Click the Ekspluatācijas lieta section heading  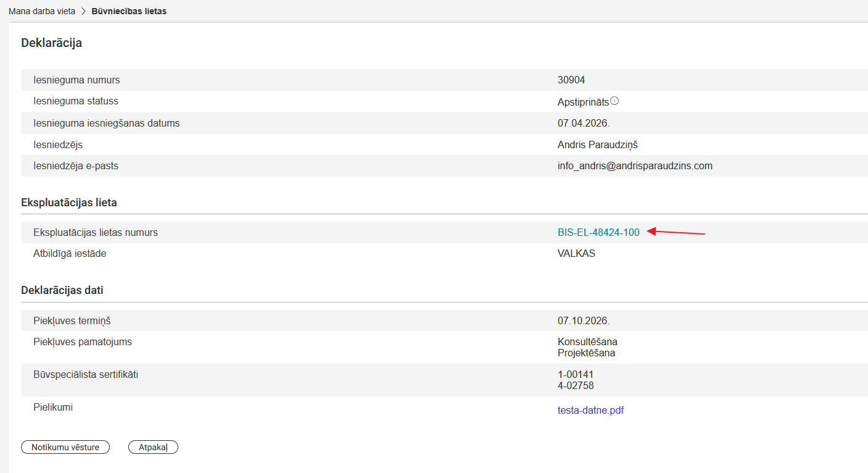(69, 203)
